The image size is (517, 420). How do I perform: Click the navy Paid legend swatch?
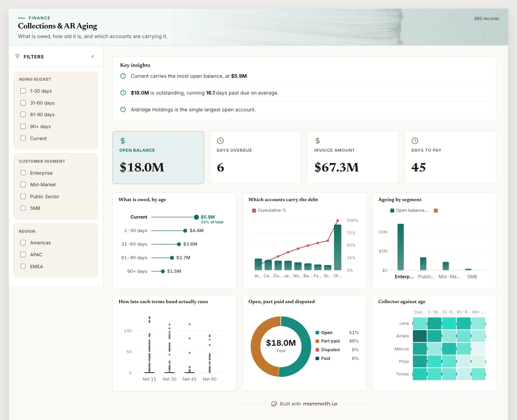[317, 359]
